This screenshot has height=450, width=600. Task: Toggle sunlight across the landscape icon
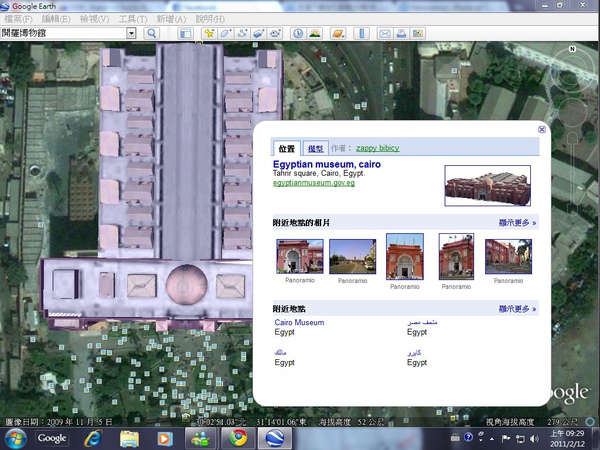315,33
